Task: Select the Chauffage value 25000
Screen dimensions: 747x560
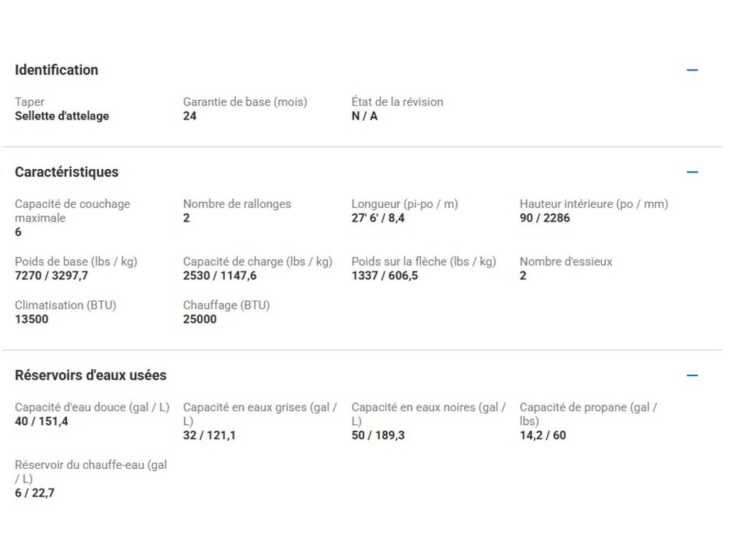Action: (200, 319)
